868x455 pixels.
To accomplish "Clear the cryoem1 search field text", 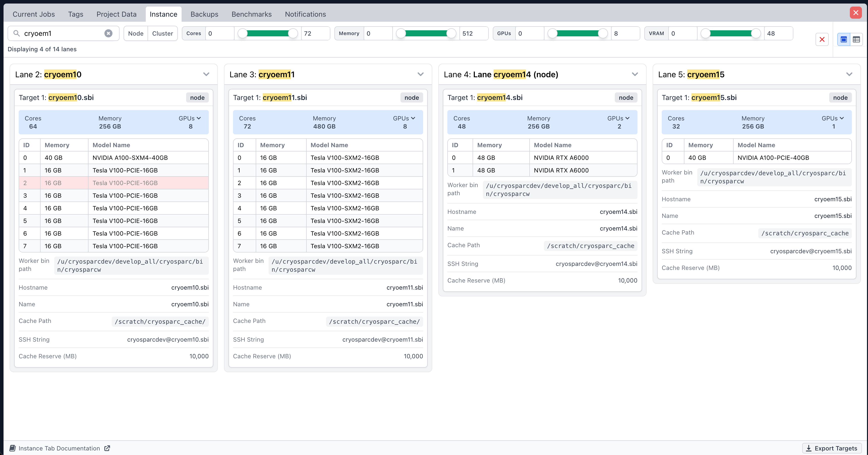I will click(108, 33).
